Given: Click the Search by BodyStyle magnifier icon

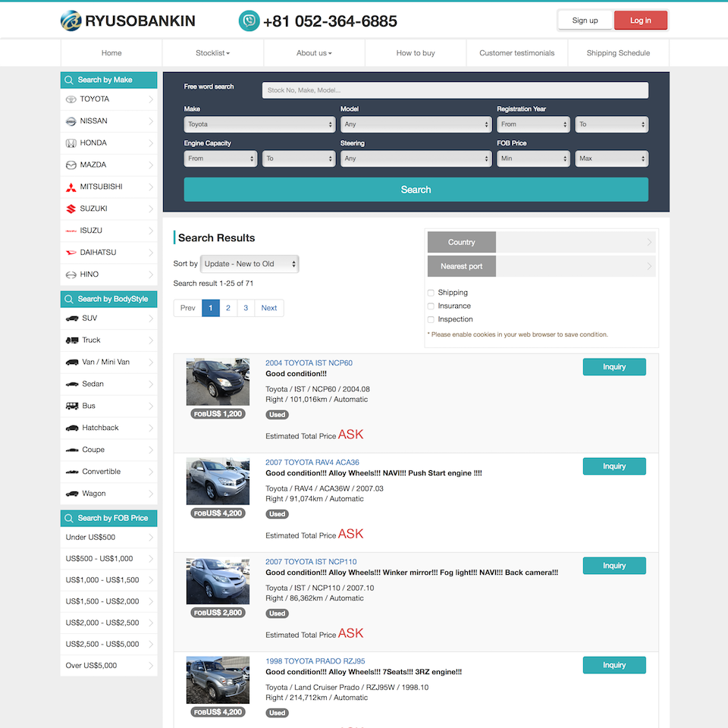Looking at the screenshot, I should point(69,299).
